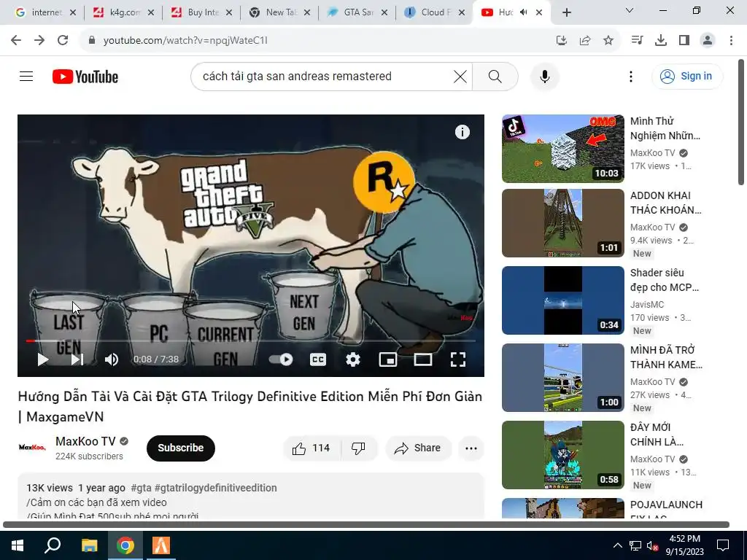The image size is (747, 560).
Task: Open video player settings gear
Action: point(352,359)
